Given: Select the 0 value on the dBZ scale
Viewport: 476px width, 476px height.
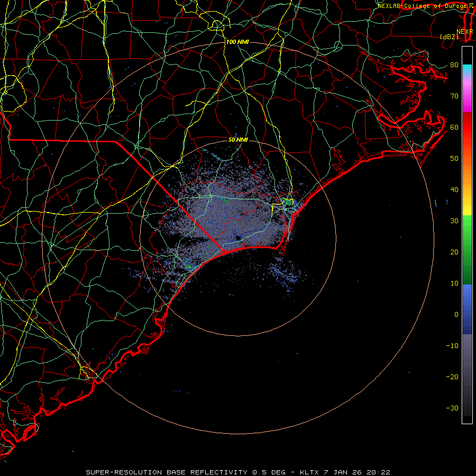Looking at the screenshot, I should click(x=456, y=315).
